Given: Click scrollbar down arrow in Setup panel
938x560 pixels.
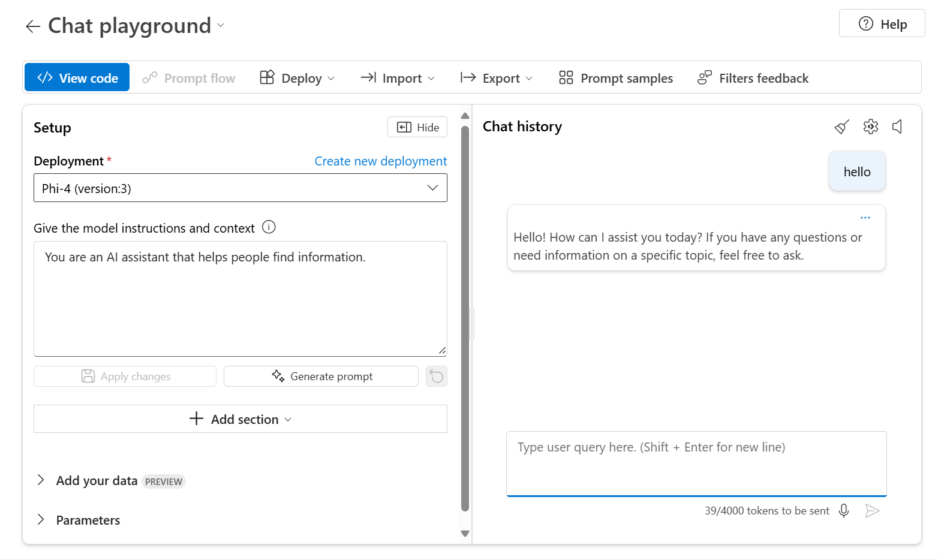Looking at the screenshot, I should (x=465, y=533).
